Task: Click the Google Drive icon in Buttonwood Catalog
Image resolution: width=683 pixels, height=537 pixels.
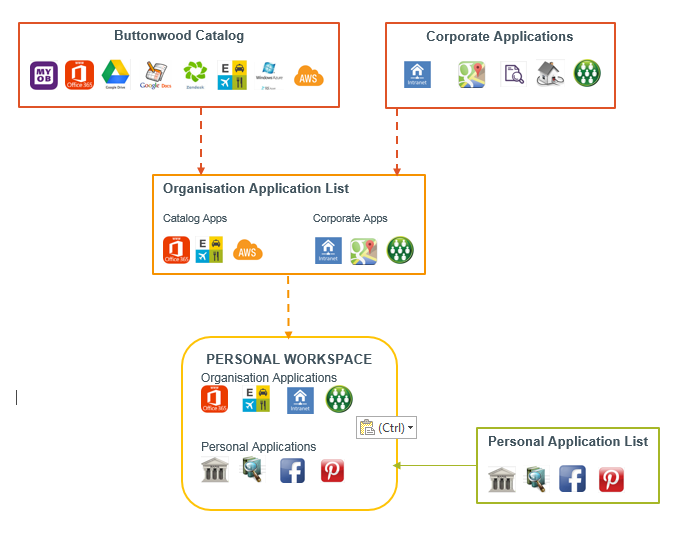Action: [115, 74]
